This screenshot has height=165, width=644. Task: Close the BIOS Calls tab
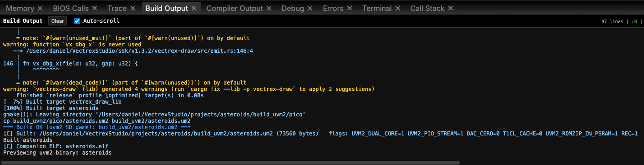coord(94,8)
